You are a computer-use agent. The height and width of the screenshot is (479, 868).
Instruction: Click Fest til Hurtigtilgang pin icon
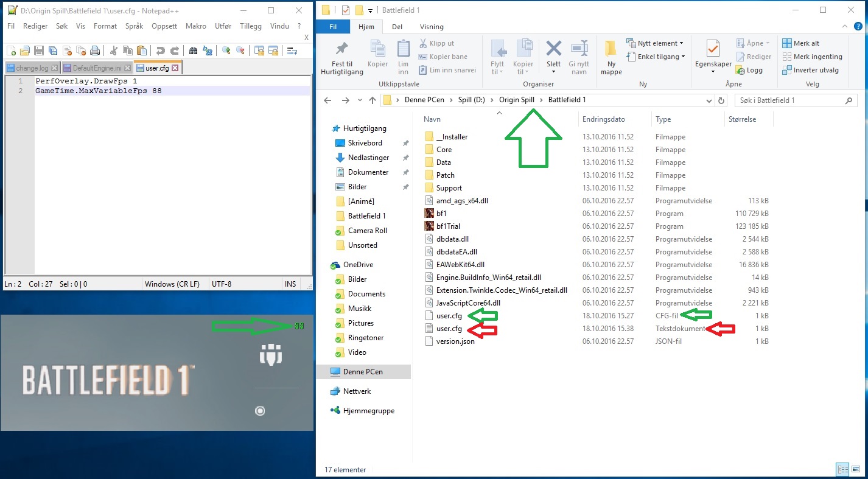tap(343, 49)
